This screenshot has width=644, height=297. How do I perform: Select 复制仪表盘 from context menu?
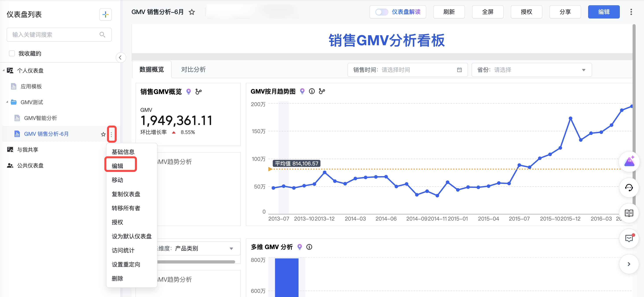click(x=126, y=194)
